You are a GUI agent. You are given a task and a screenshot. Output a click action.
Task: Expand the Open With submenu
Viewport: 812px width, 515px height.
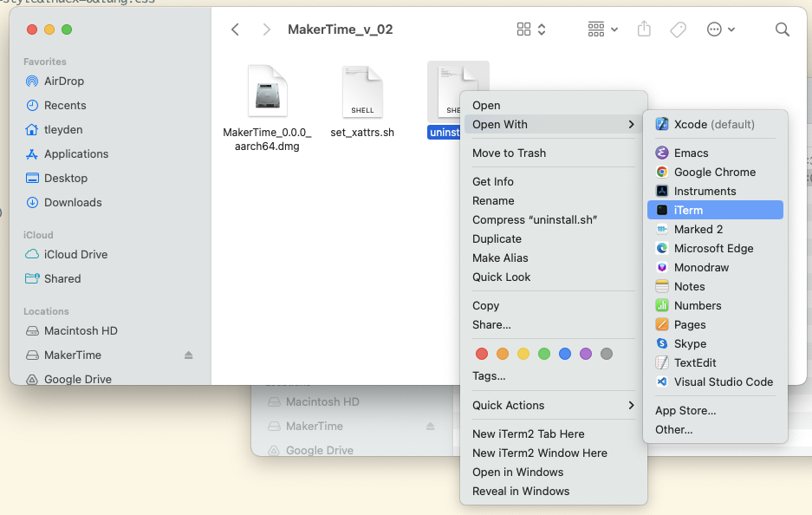554,124
